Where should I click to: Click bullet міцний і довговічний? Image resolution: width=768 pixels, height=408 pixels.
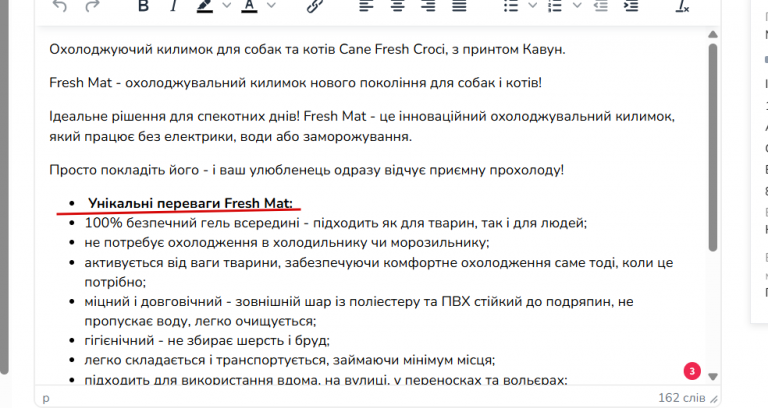click(359, 312)
